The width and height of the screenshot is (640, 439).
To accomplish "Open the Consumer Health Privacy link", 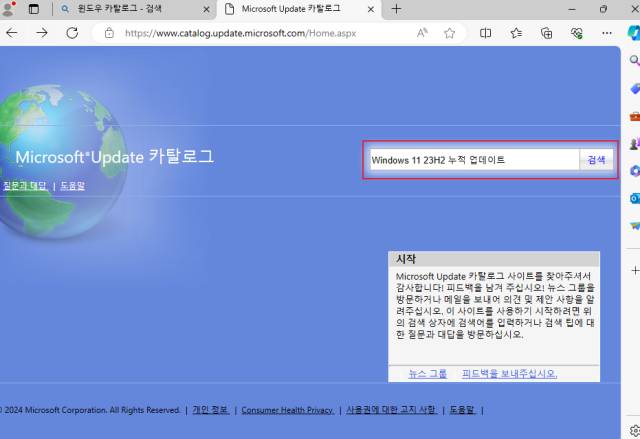I will pyautogui.click(x=287, y=410).
